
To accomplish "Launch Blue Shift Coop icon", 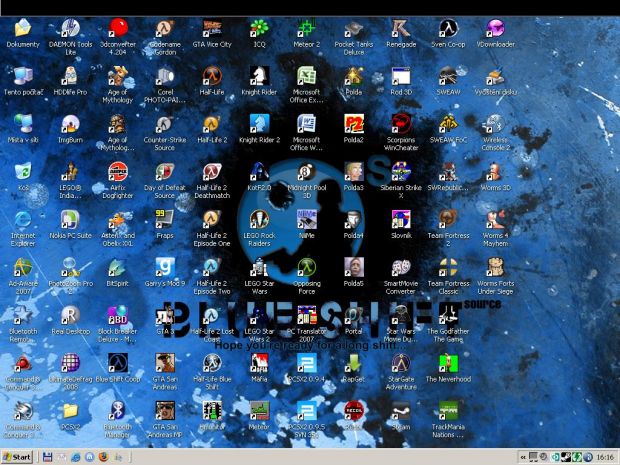I will point(117,363).
